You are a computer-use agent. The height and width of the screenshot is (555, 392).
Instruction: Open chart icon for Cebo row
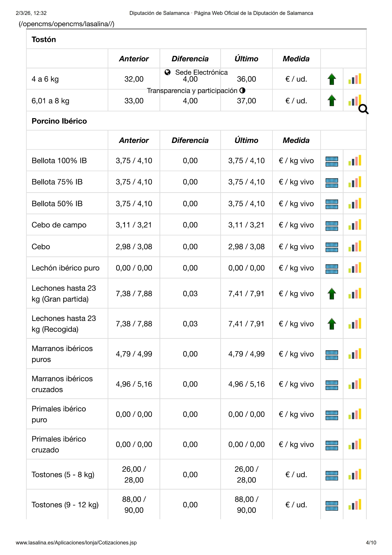pyautogui.click(x=355, y=247)
